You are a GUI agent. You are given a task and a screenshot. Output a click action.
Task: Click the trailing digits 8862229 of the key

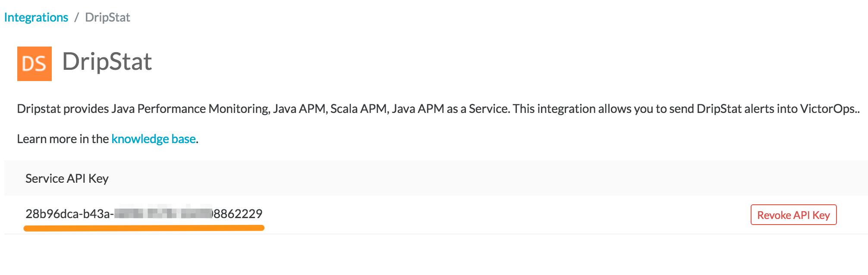(239, 212)
